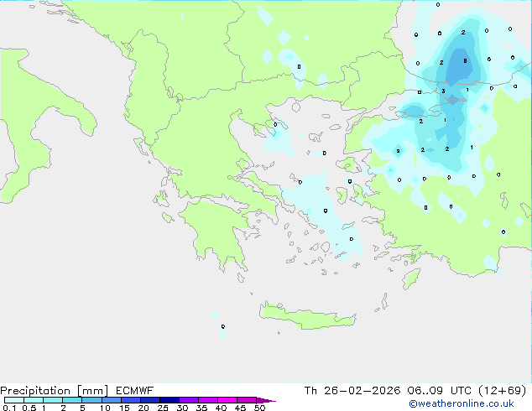The width and height of the screenshot is (532, 411).
Task: Click the '8' precipitation value on map
Action: (465, 61)
